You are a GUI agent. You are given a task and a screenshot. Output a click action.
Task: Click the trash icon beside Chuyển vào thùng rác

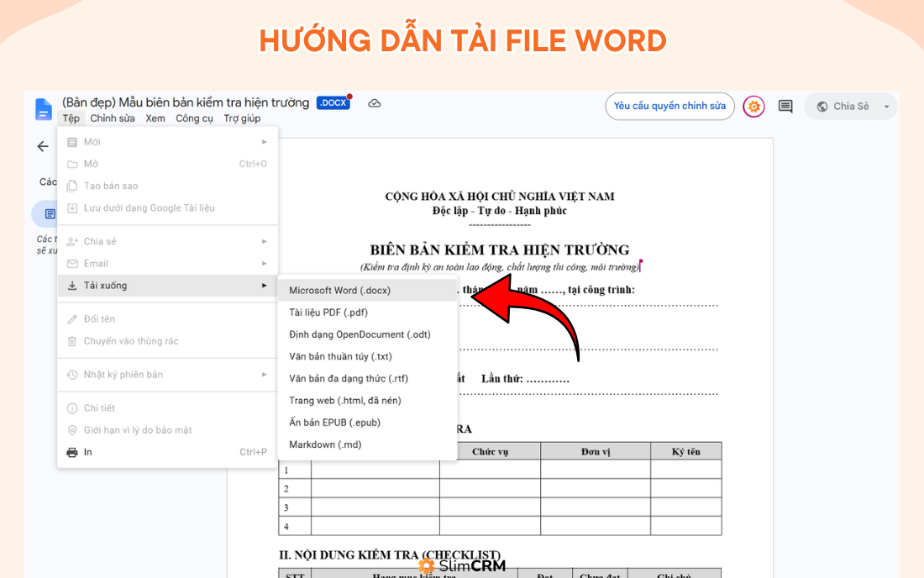click(x=72, y=341)
